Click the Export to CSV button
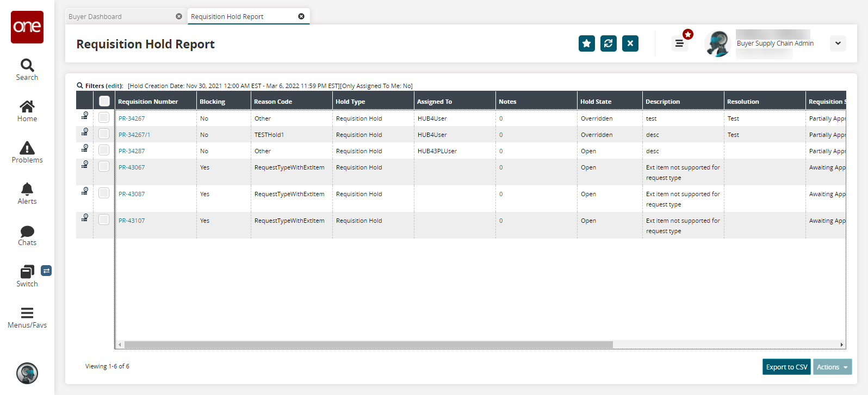The height and width of the screenshot is (395, 868). click(x=786, y=367)
